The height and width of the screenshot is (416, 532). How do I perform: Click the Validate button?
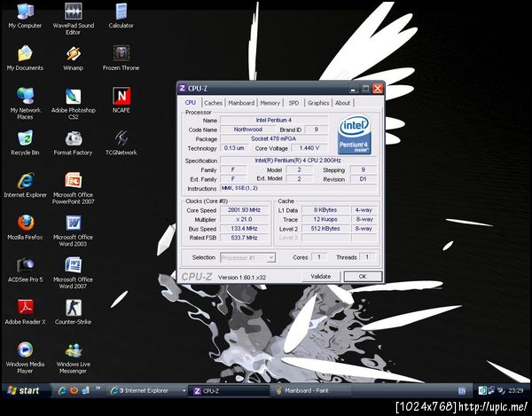(321, 277)
